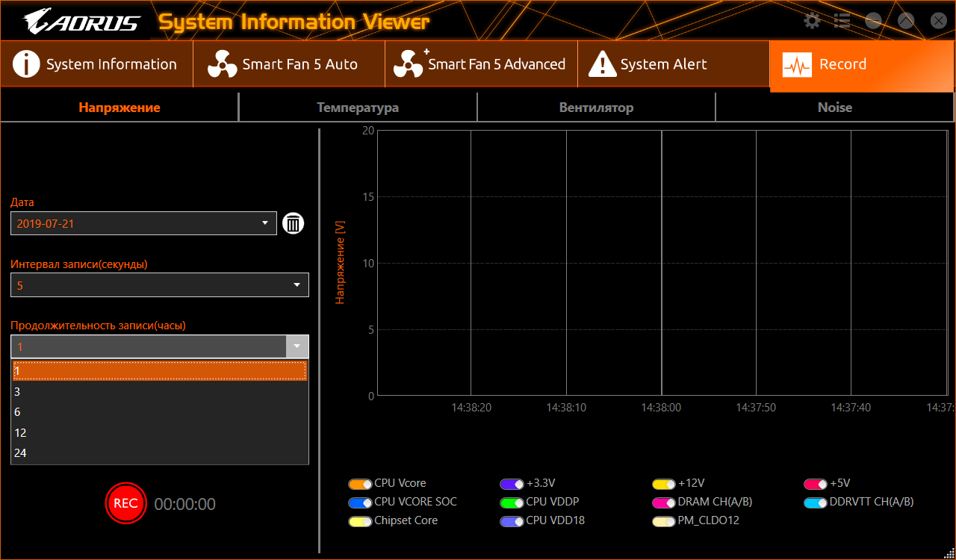Click the 14:37:50 time axis label

756,408
